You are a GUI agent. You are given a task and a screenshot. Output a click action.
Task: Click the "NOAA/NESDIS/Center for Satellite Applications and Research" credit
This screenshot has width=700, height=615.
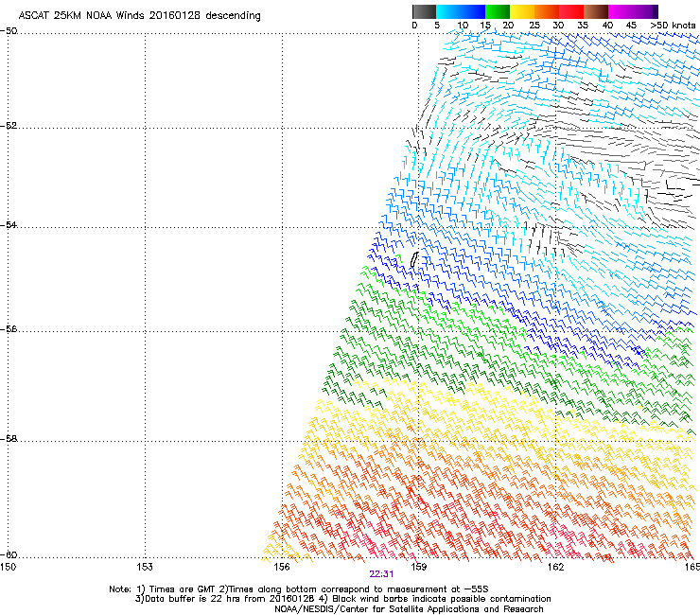point(409,609)
